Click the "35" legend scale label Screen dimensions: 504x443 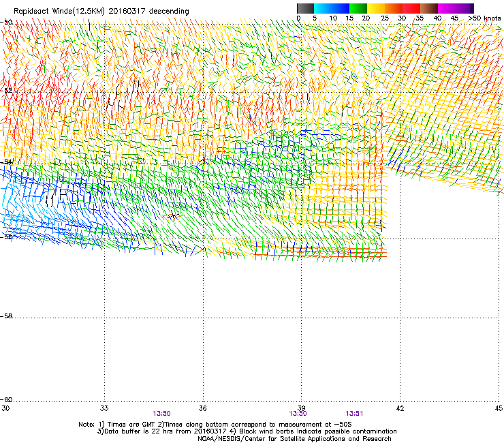point(420,18)
